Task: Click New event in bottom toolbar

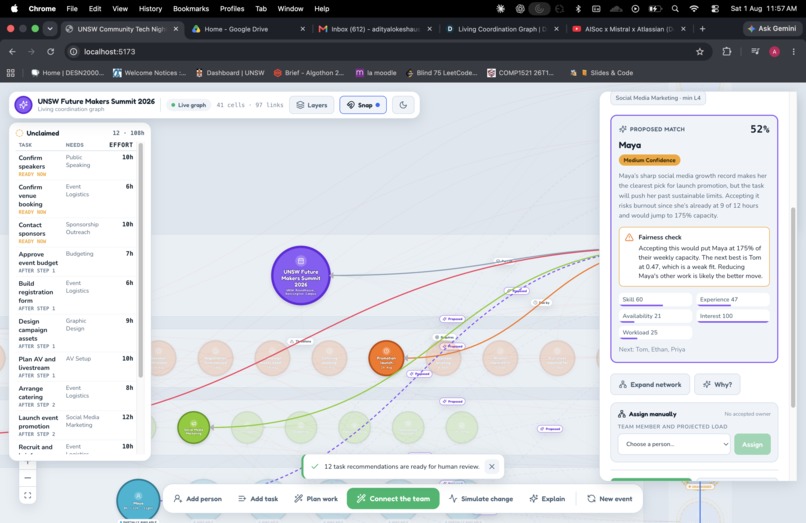Action: coord(610,498)
